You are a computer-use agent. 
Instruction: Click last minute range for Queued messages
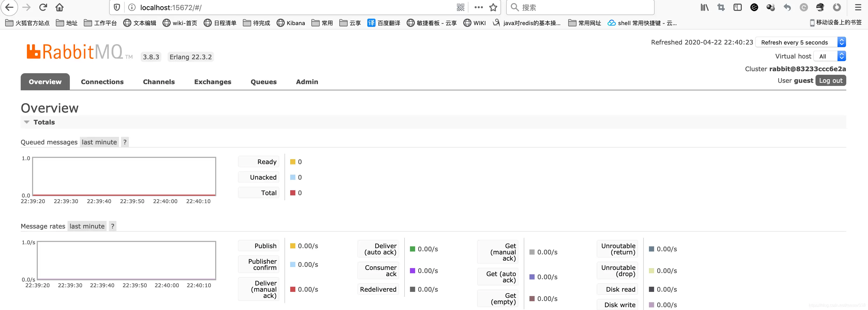point(99,142)
